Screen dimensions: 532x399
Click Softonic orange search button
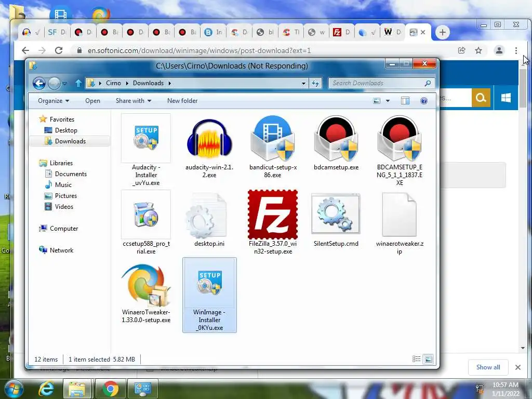point(481,98)
